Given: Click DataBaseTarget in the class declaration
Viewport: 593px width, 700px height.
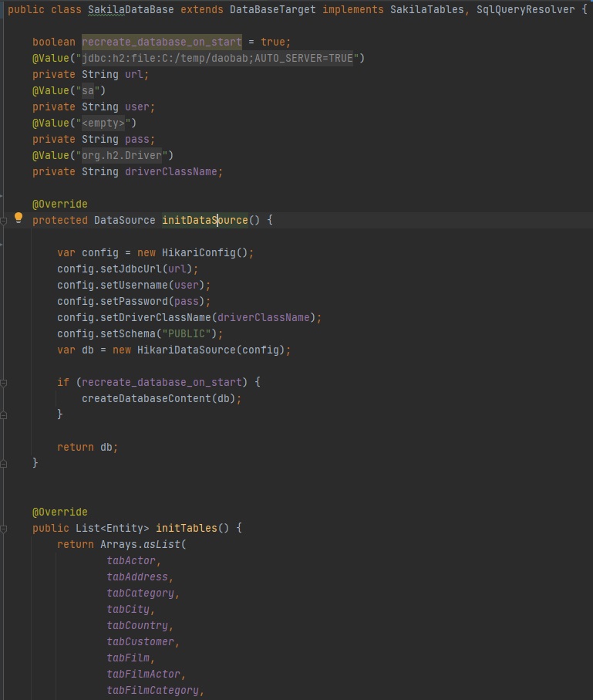Looking at the screenshot, I should tap(273, 10).
